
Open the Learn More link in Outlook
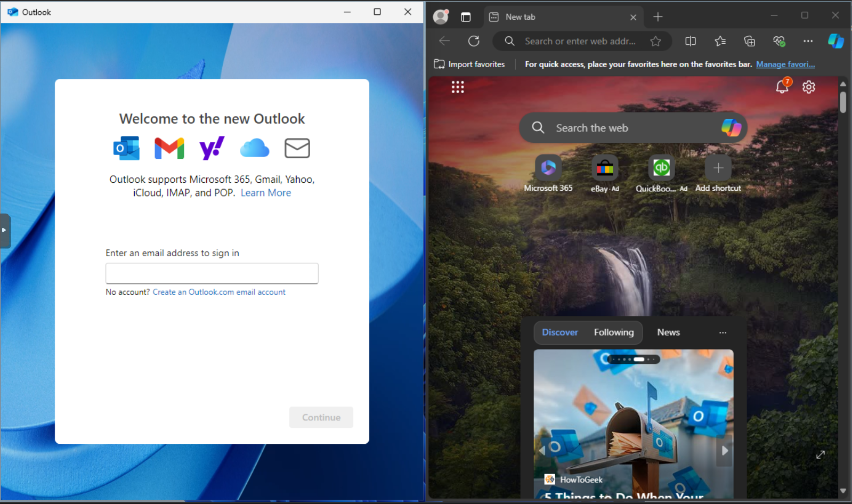(x=266, y=193)
